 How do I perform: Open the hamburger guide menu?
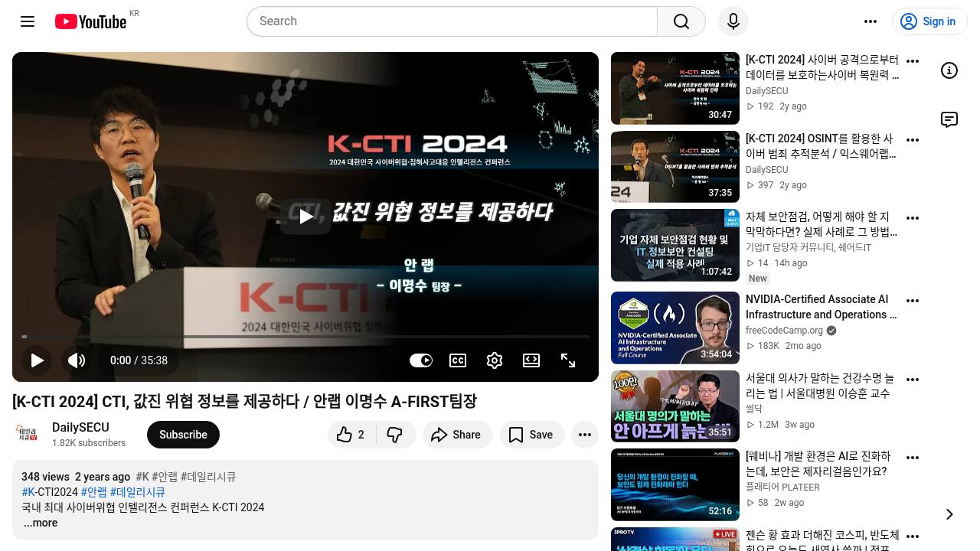(28, 21)
